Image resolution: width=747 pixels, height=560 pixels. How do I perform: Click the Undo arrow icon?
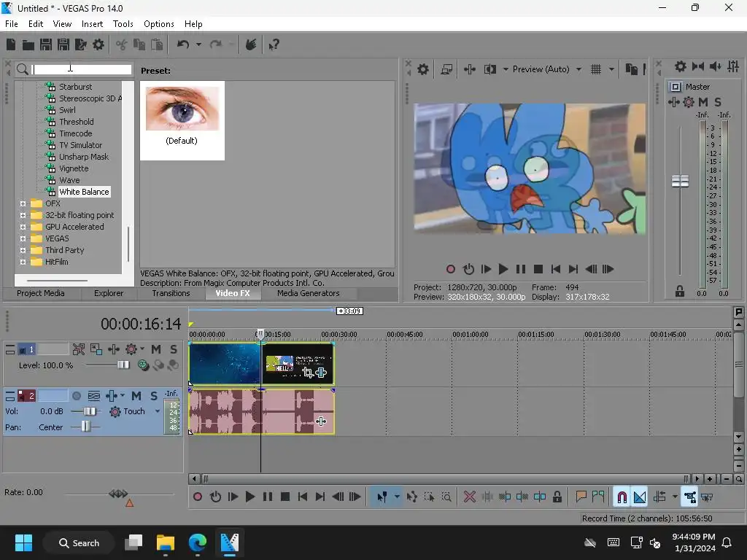[x=183, y=44]
